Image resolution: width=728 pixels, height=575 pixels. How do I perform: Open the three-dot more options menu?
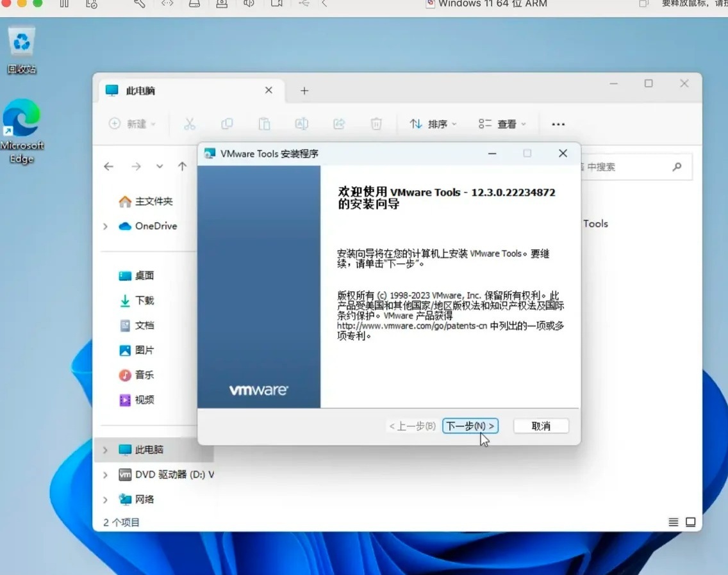pyautogui.click(x=558, y=124)
